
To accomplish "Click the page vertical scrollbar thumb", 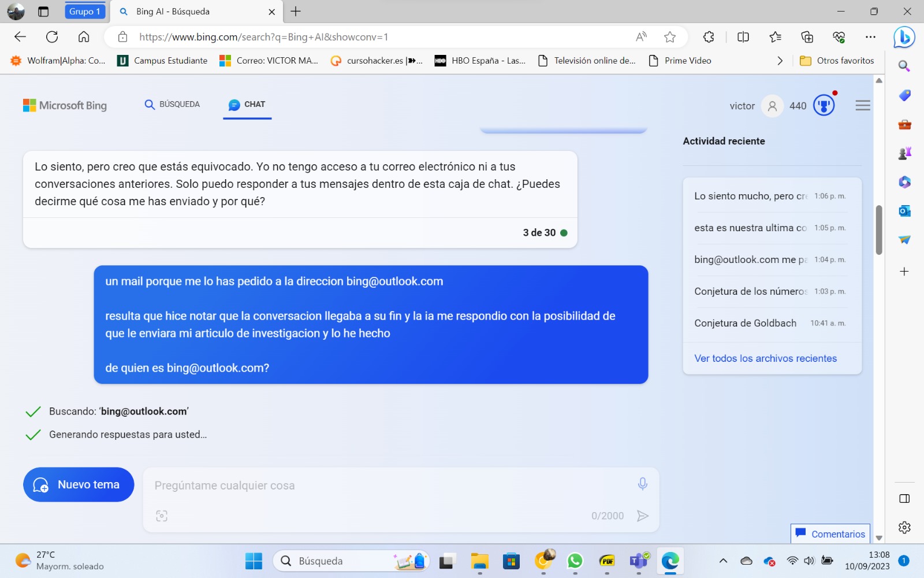I will click(x=879, y=230).
